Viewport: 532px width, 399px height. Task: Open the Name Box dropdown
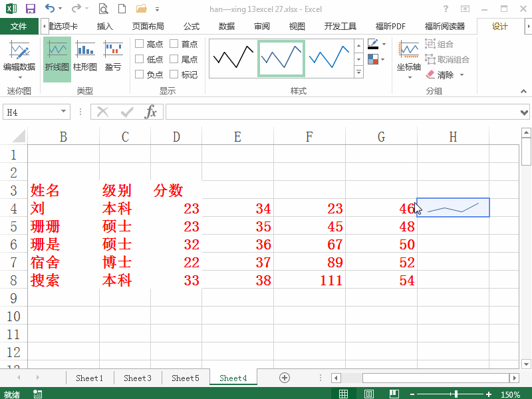[65, 112]
